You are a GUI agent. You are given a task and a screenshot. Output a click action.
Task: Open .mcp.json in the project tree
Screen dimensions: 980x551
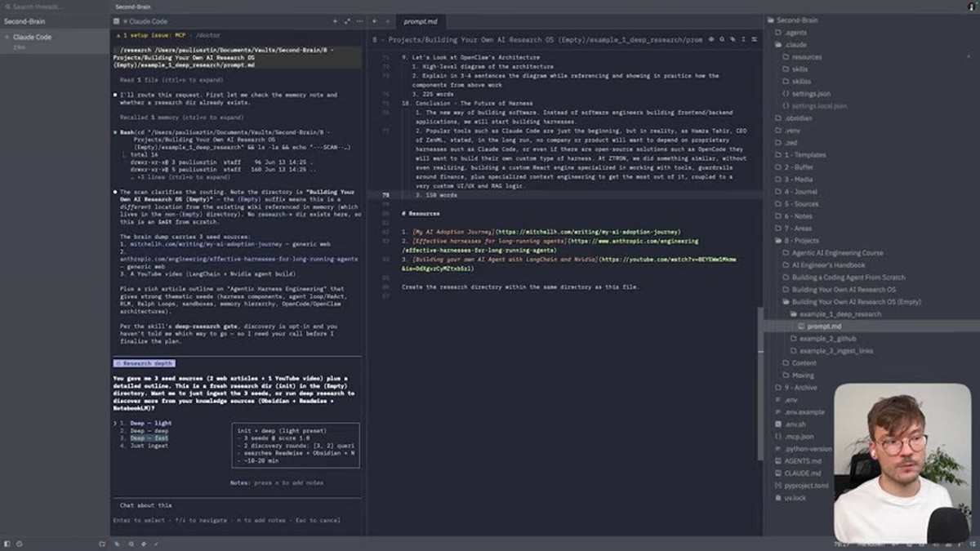796,436
